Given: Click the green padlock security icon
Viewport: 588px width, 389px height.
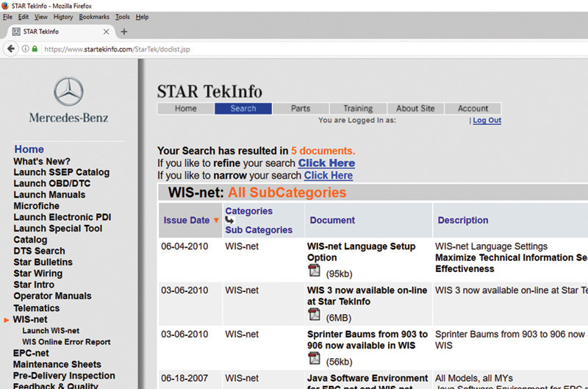Looking at the screenshot, I should coord(35,49).
